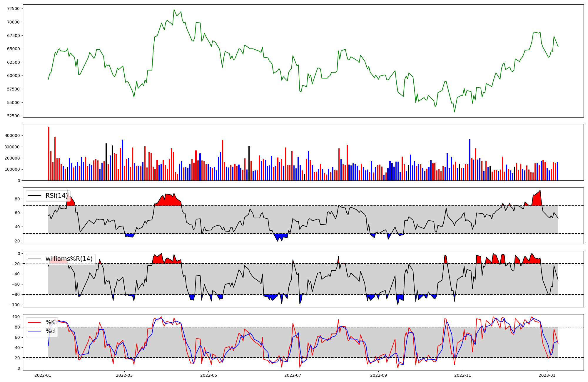The width and height of the screenshot is (588, 382).
Task: Click the -100 tick on Williams %R axis
Action: [x=15, y=305]
